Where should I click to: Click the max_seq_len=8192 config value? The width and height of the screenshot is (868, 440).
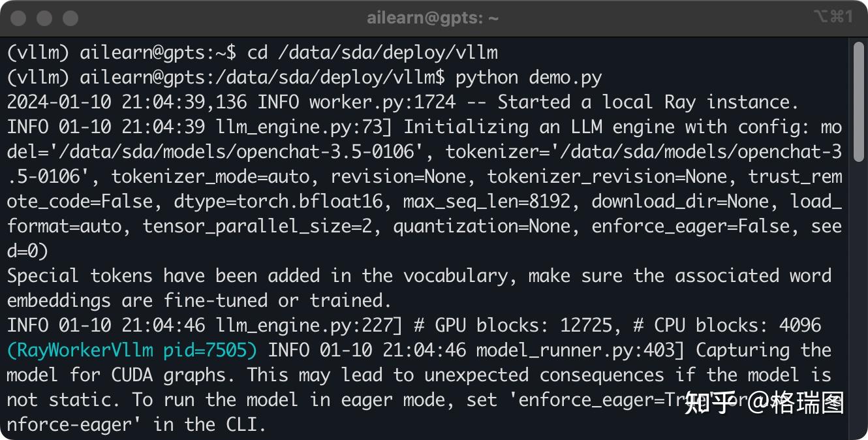pos(487,202)
